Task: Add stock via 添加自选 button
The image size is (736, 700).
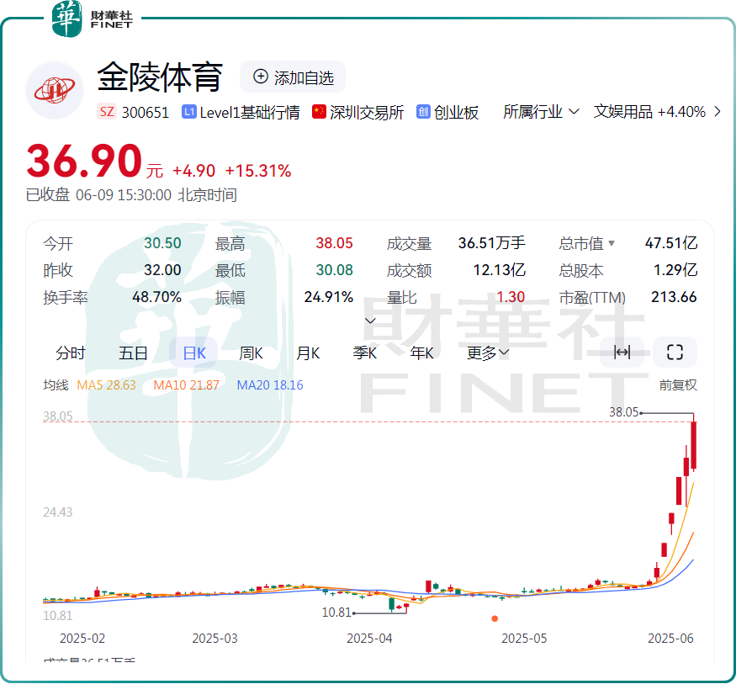Action: [293, 77]
